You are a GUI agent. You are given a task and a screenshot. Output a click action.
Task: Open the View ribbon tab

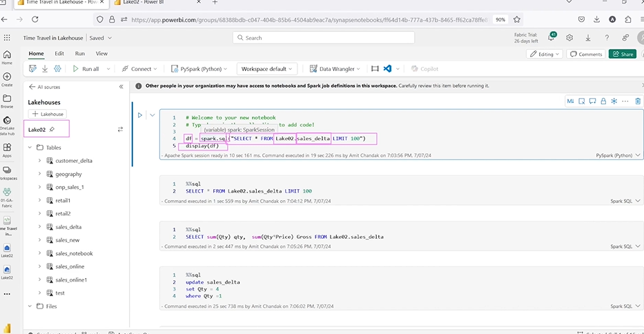(101, 53)
